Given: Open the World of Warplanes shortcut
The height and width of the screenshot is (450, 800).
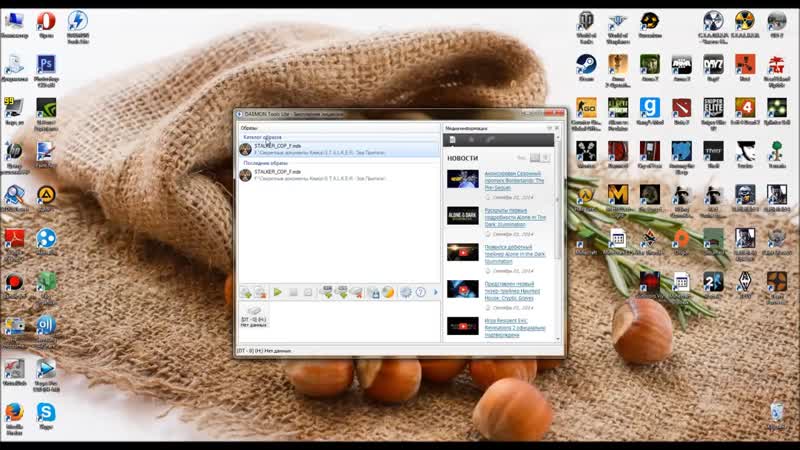Looking at the screenshot, I should click(x=618, y=27).
